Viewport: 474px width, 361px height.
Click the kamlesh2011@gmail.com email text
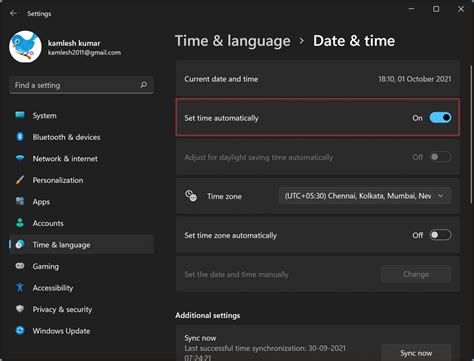point(84,52)
